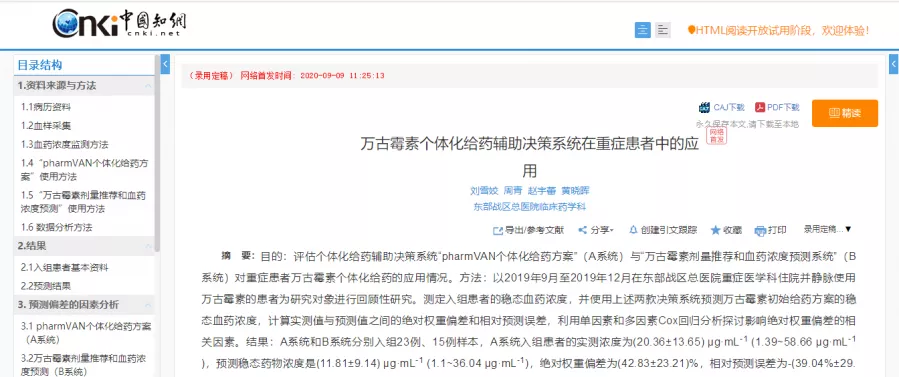Go to outline item 3.1 pharmVAN个体化给药方案（A系统）
The width and height of the screenshot is (899, 377).
point(86,333)
